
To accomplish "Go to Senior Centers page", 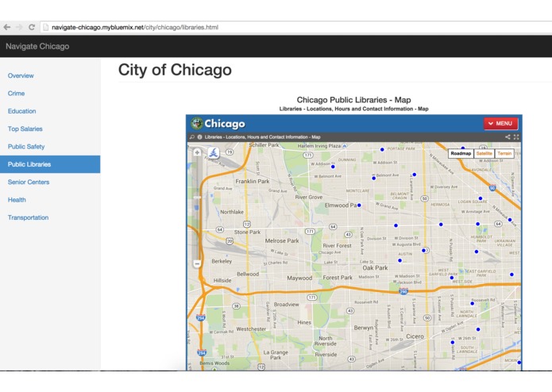I will [29, 182].
